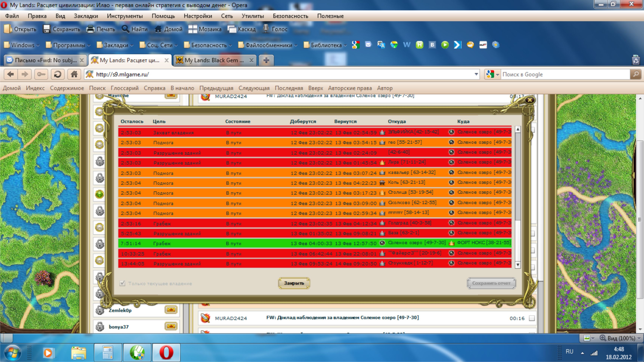This screenshot has height=362, width=644.
Task: Click the envelope icon beside bonya37
Action: [x=171, y=326]
